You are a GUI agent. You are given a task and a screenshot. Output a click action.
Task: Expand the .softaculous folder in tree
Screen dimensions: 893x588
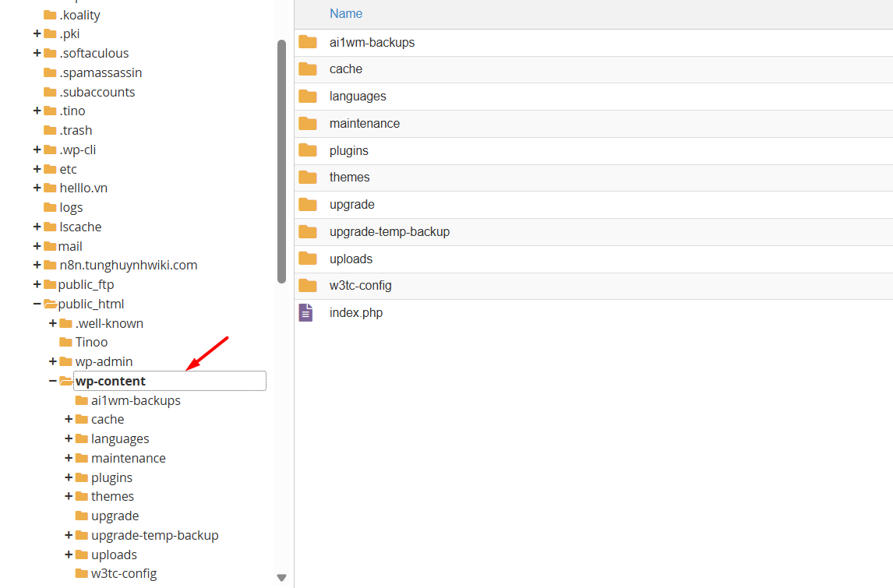[37, 53]
